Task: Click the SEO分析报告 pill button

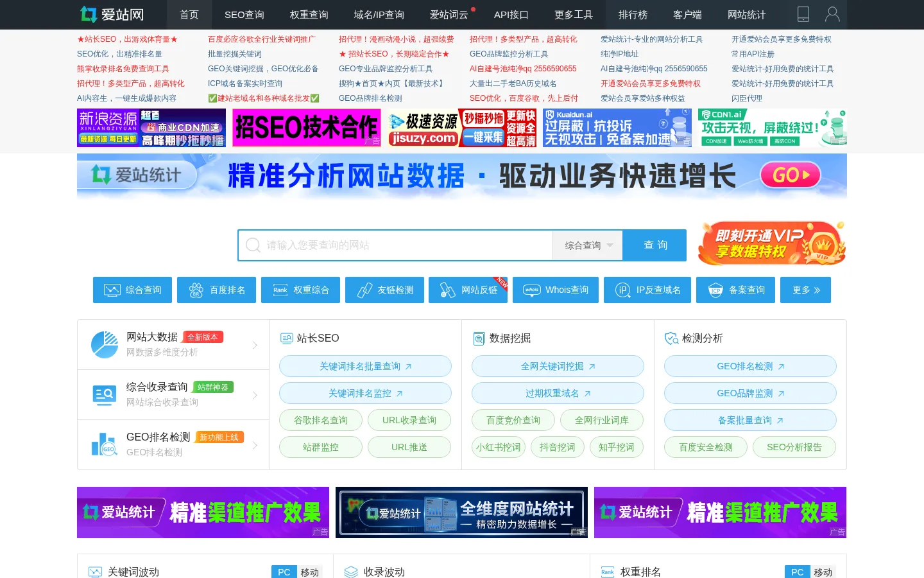Action: tap(794, 447)
